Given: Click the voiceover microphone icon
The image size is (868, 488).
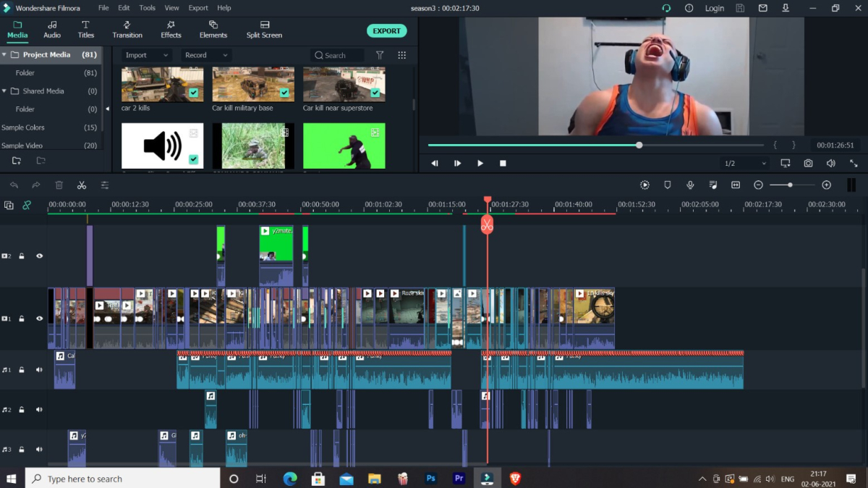Looking at the screenshot, I should (690, 185).
